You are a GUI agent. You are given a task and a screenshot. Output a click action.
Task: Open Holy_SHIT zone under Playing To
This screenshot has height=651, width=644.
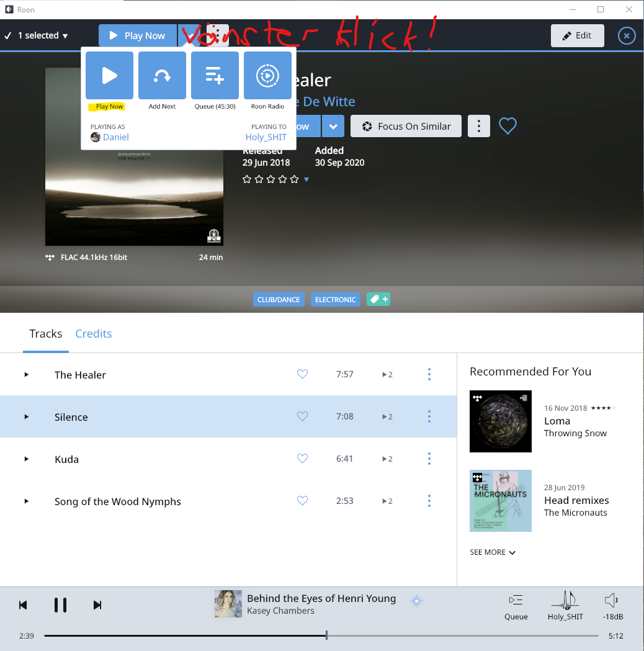pos(266,137)
